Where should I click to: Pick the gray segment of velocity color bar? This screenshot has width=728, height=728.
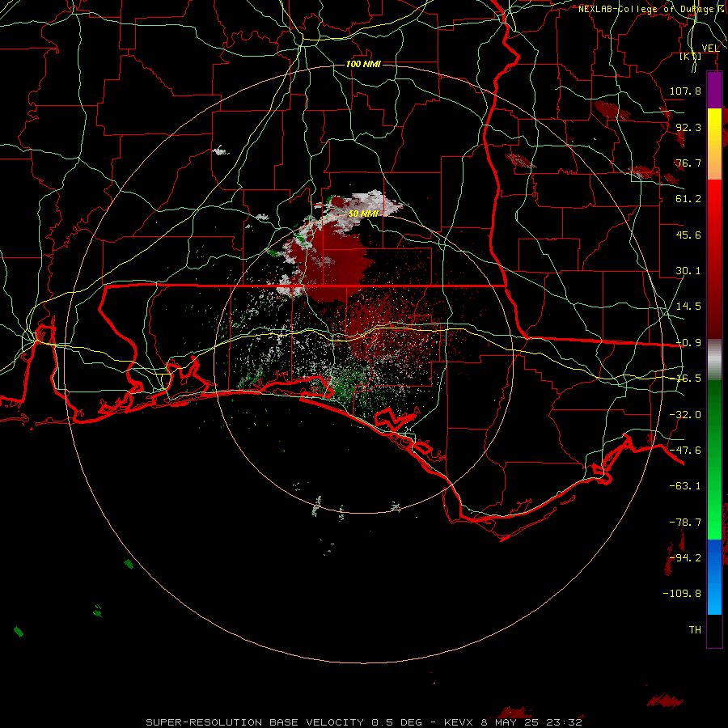(x=714, y=360)
